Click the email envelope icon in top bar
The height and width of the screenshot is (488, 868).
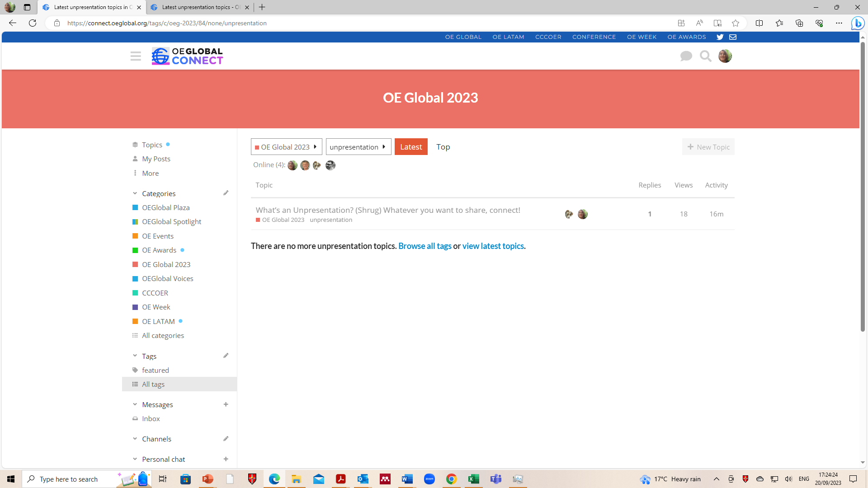pyautogui.click(x=733, y=37)
